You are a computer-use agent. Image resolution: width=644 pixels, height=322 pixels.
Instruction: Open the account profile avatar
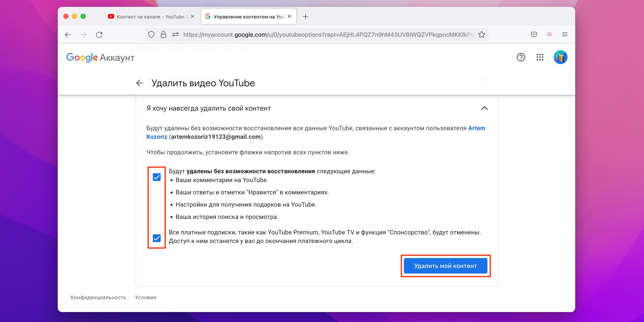[x=560, y=57]
